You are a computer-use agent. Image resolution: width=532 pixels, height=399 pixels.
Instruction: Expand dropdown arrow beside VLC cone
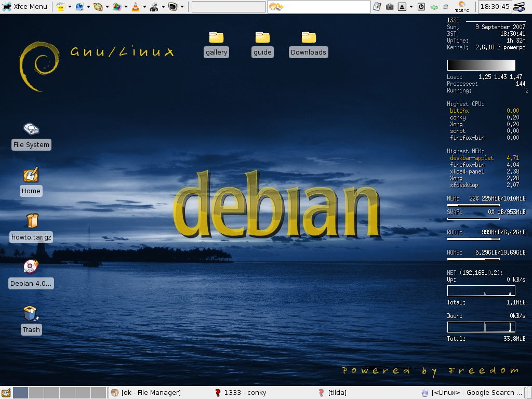pyautogui.click(x=144, y=6)
